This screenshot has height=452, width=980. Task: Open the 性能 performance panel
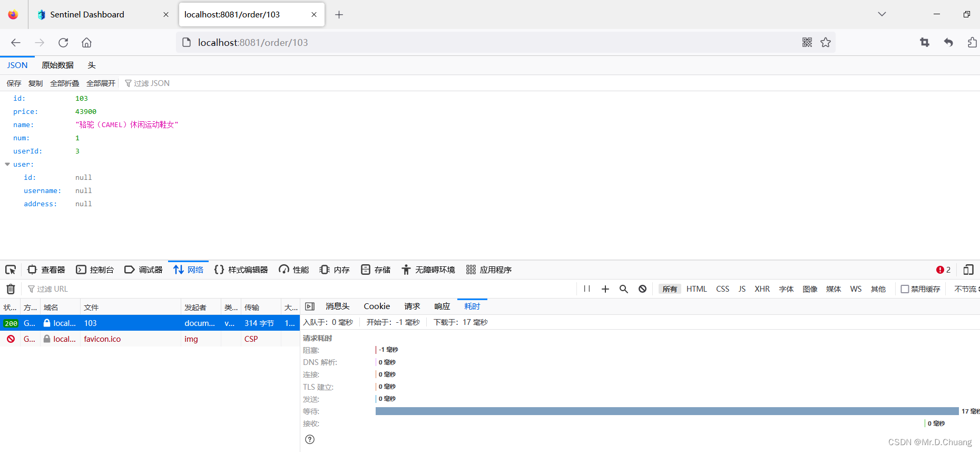(294, 270)
